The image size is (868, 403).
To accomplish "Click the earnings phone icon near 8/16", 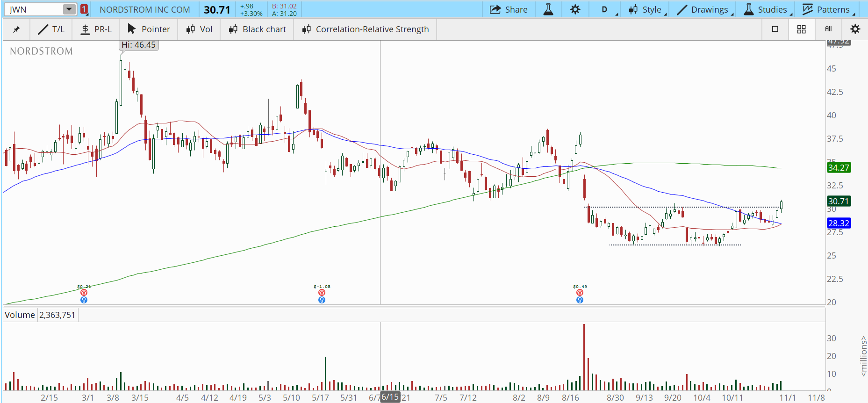I will pyautogui.click(x=580, y=293).
